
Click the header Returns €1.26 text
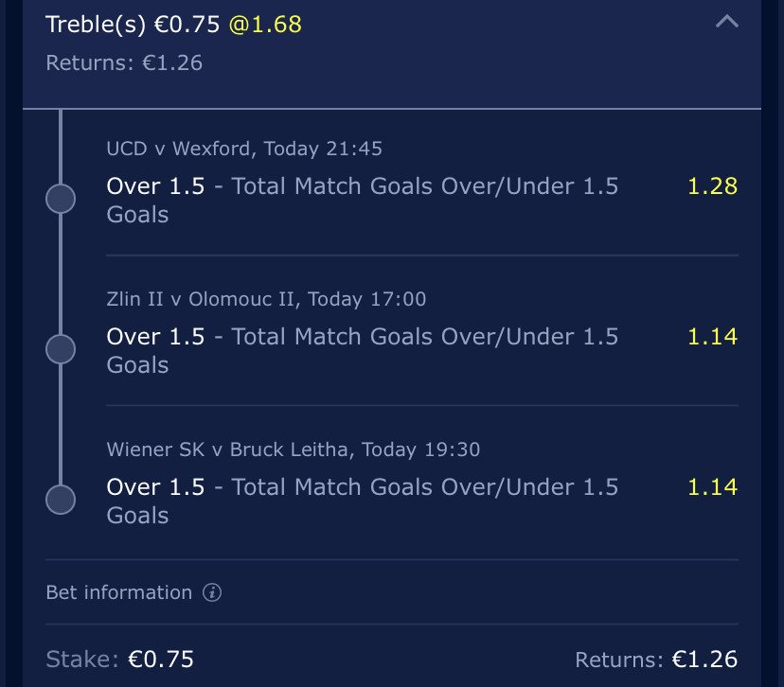[x=124, y=63]
